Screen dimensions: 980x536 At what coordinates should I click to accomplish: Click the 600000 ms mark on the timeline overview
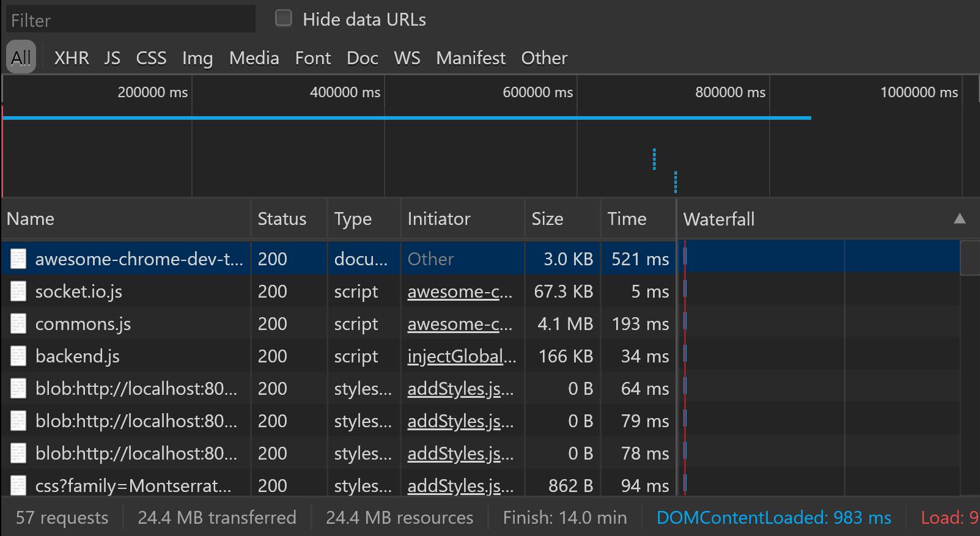pyautogui.click(x=538, y=92)
